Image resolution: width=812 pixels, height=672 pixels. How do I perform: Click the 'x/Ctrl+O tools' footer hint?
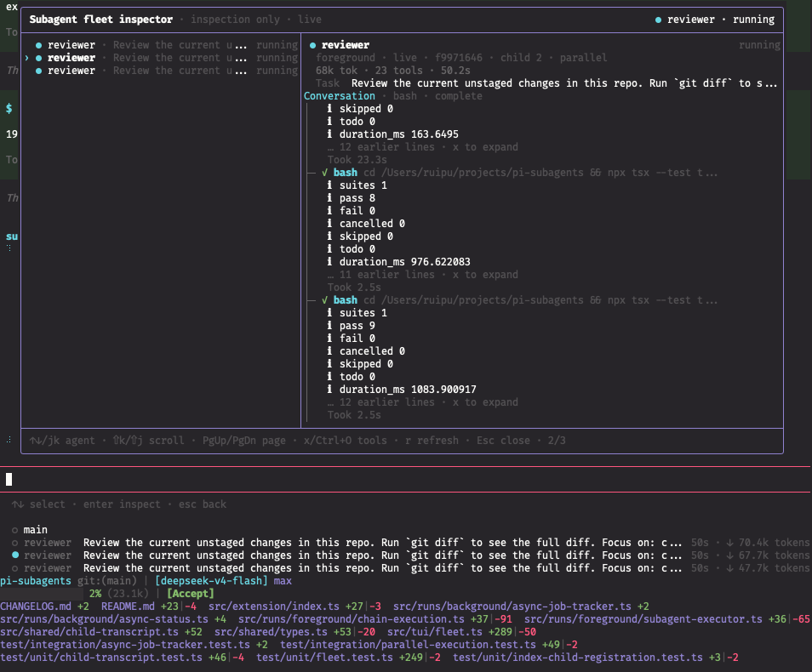tap(346, 441)
